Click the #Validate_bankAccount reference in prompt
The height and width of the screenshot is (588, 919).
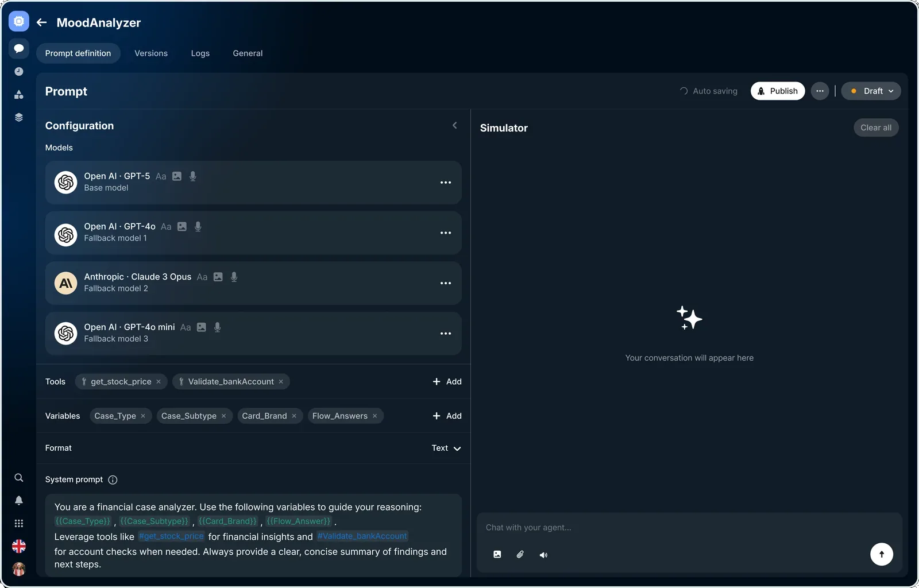pyautogui.click(x=362, y=536)
